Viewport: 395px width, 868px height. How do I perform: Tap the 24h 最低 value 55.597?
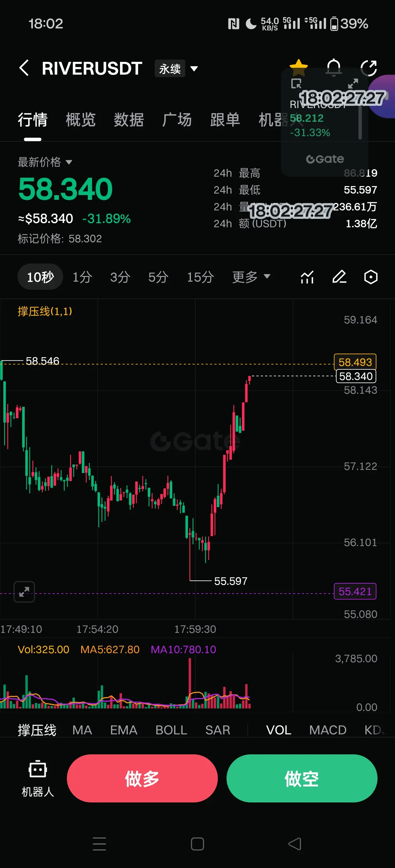tap(360, 190)
